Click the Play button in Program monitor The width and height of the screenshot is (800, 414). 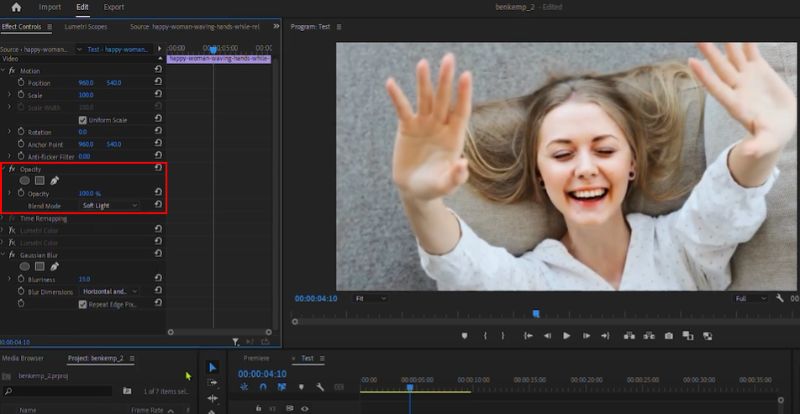click(x=567, y=336)
